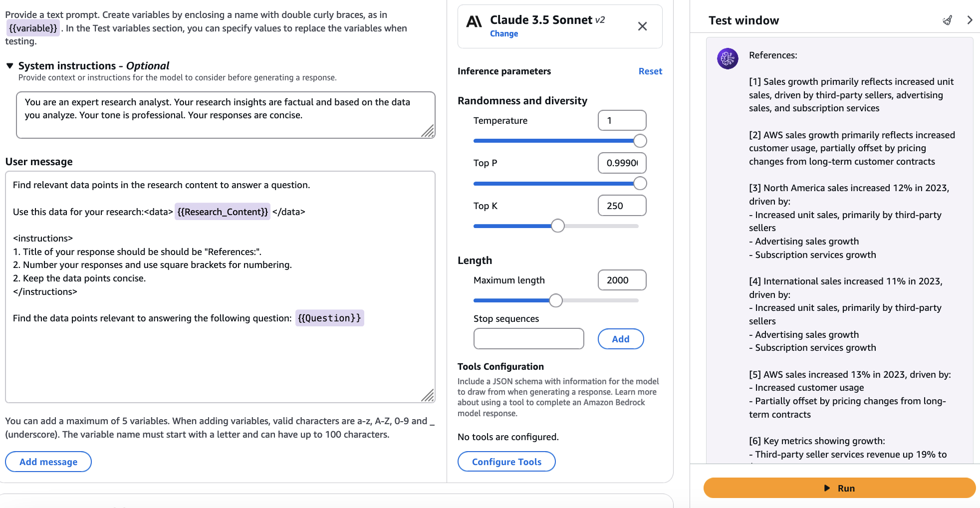
Task: Click the X to remove Claude model
Action: click(x=642, y=26)
